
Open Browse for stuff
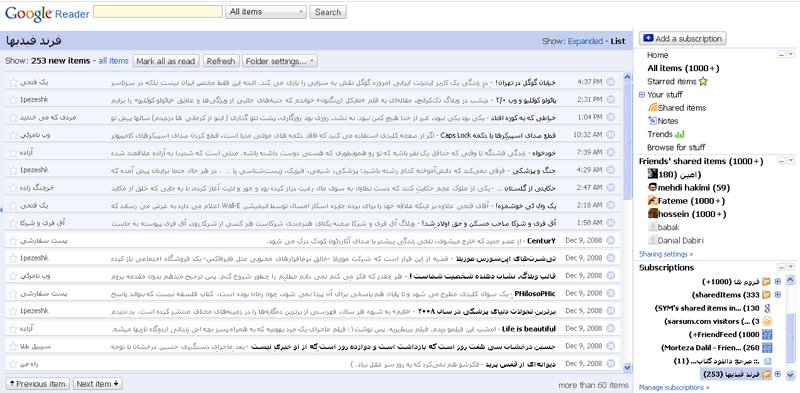click(x=676, y=148)
